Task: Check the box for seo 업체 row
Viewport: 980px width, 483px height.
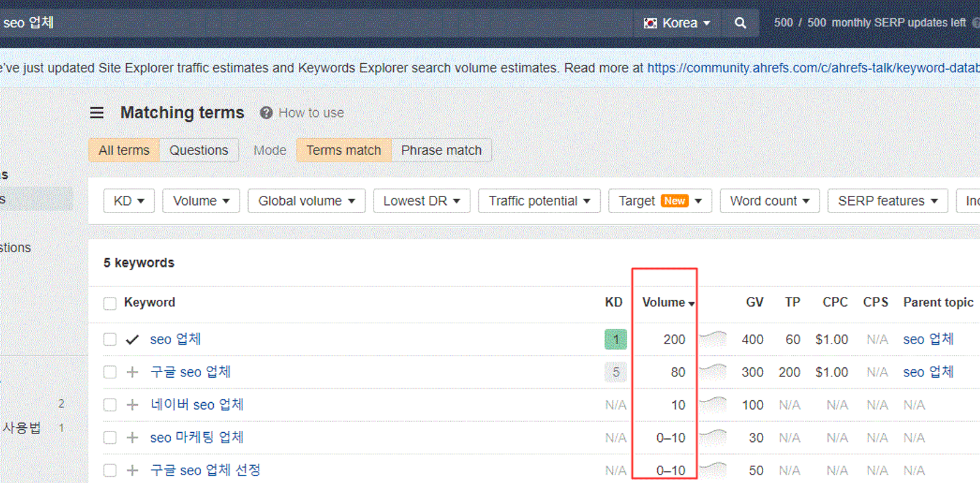Action: coord(110,340)
